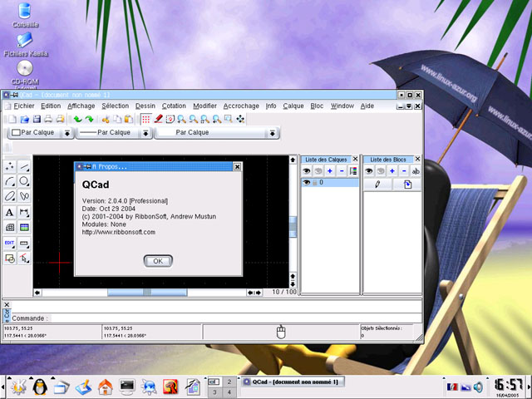The height and width of the screenshot is (399, 532).
Task: Cut selection using the scissors icon
Action: [106, 119]
